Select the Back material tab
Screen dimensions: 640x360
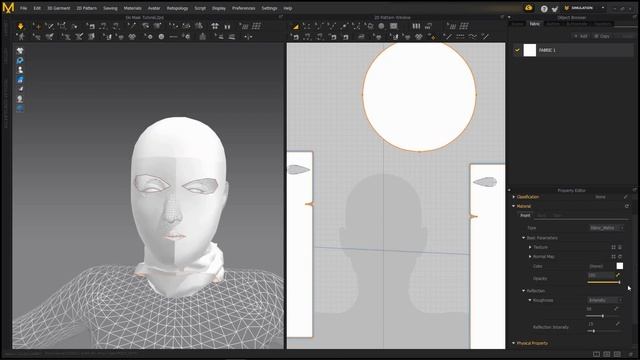click(542, 216)
